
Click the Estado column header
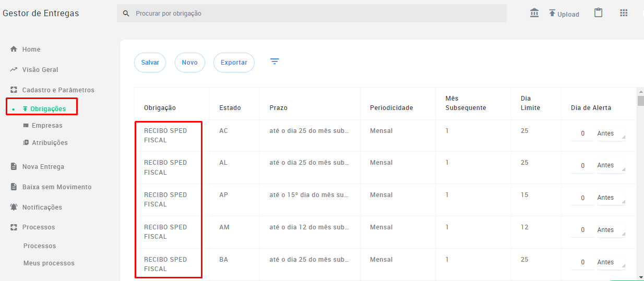(230, 108)
